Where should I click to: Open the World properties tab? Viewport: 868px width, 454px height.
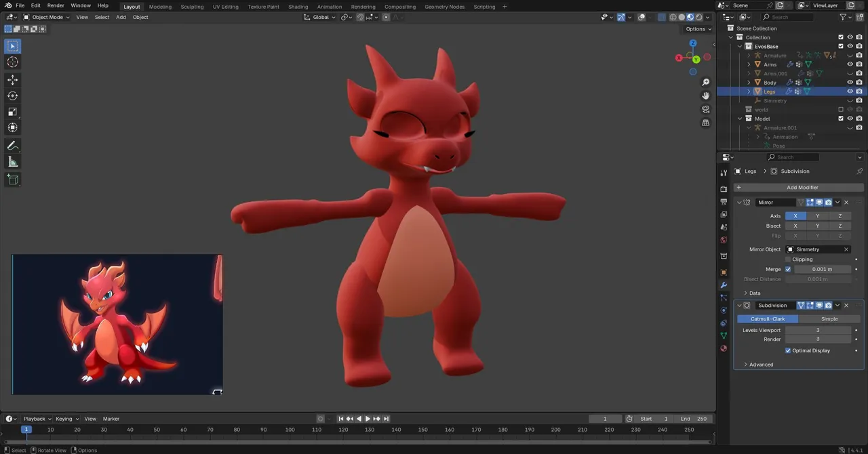coord(724,240)
